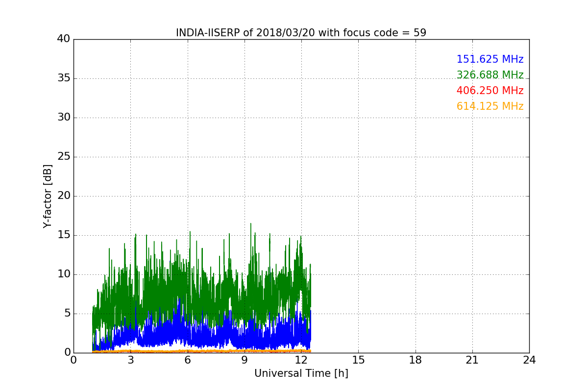The width and height of the screenshot is (588, 392).
Task: Click the x-axis tick label 3
Action: click(x=131, y=360)
